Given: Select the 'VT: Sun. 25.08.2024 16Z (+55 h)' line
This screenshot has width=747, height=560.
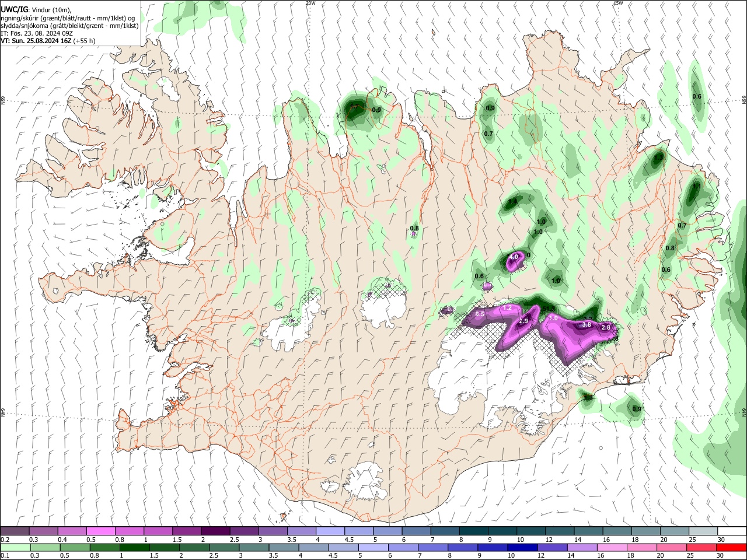Looking at the screenshot, I should (x=48, y=41).
